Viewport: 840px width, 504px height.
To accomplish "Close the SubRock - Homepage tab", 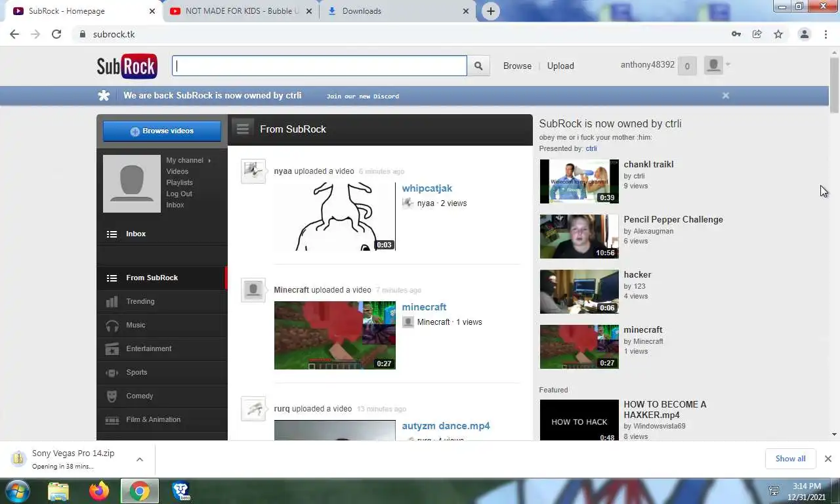I will (x=152, y=11).
